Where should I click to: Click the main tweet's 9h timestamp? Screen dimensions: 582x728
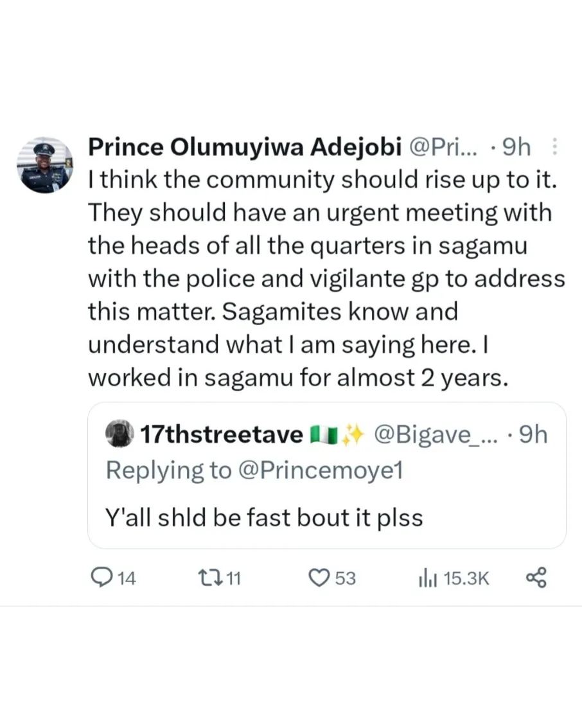tap(516, 148)
